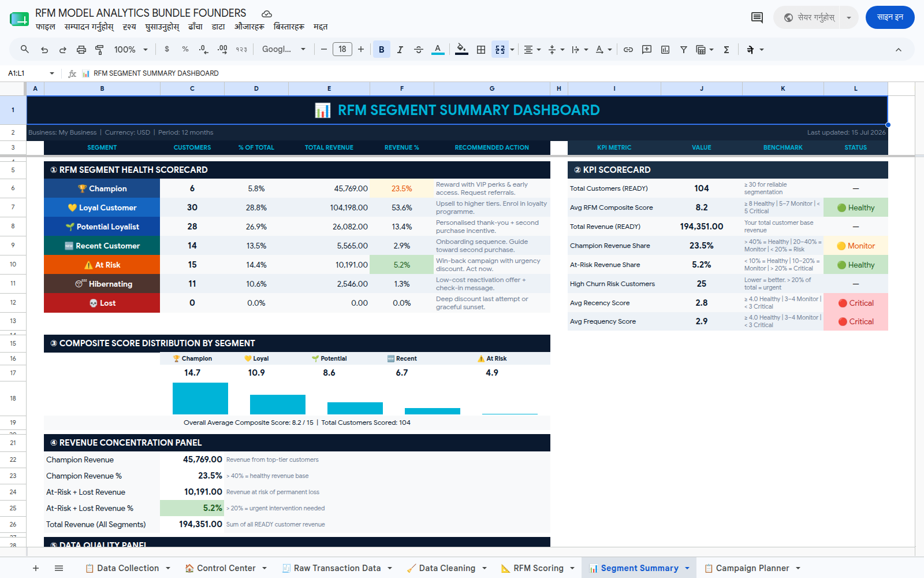
Task: Undo the last action
Action: (44, 50)
